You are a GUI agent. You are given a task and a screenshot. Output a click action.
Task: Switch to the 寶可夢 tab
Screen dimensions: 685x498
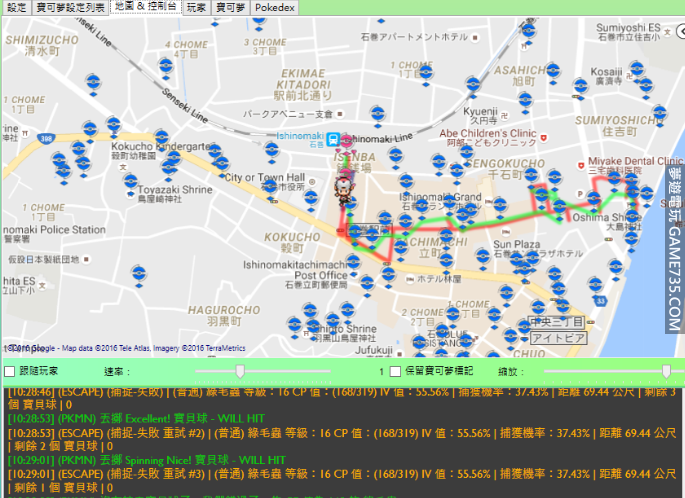[231, 7]
